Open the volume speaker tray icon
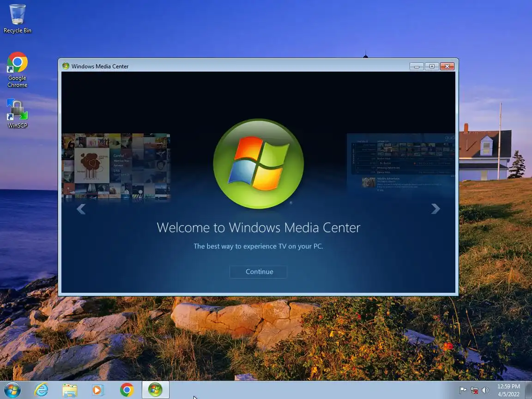 485,390
